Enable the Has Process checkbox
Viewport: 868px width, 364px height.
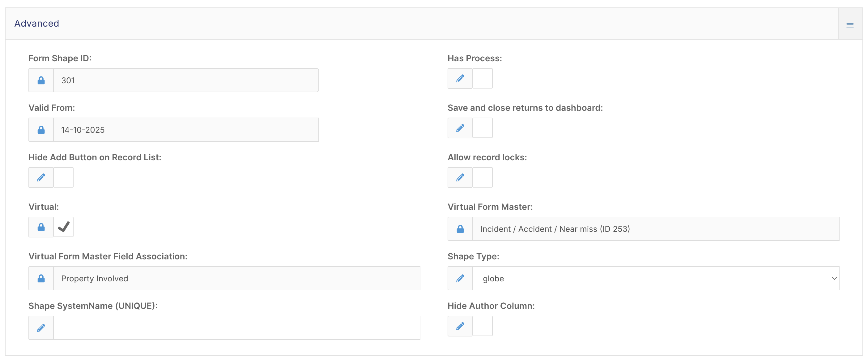point(483,79)
